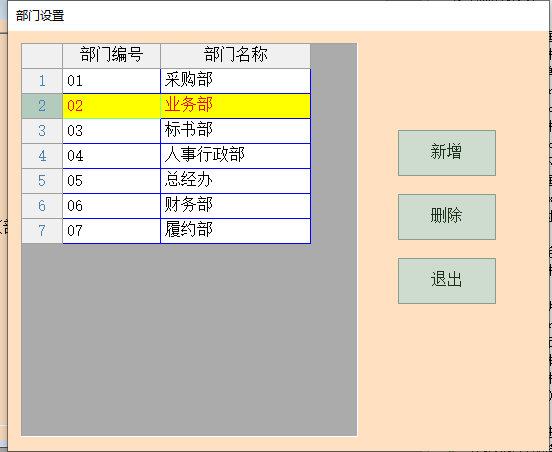Click the department code cell 01

click(112, 81)
